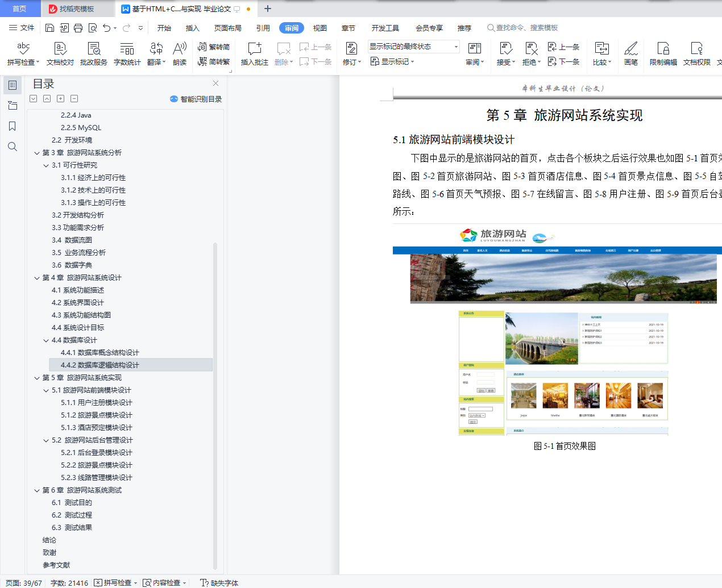Collapse the 3.1 可行性研究 node
This screenshot has height=588, width=722.
[x=46, y=165]
